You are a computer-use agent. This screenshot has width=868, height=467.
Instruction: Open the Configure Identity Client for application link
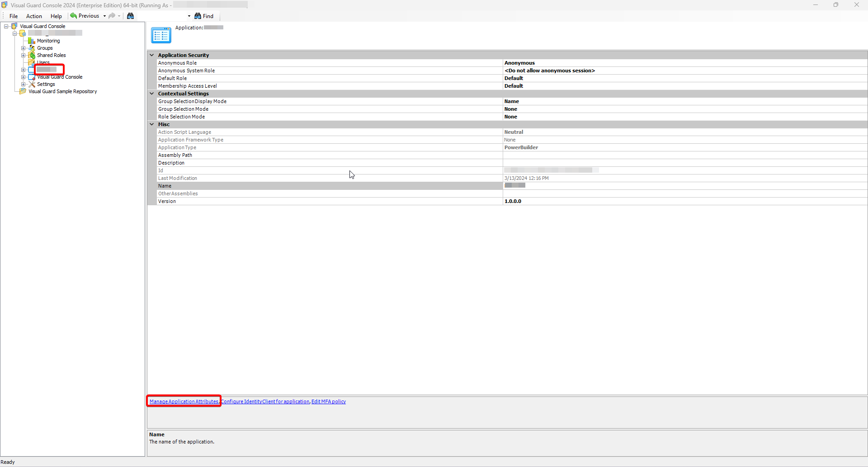coord(265,401)
